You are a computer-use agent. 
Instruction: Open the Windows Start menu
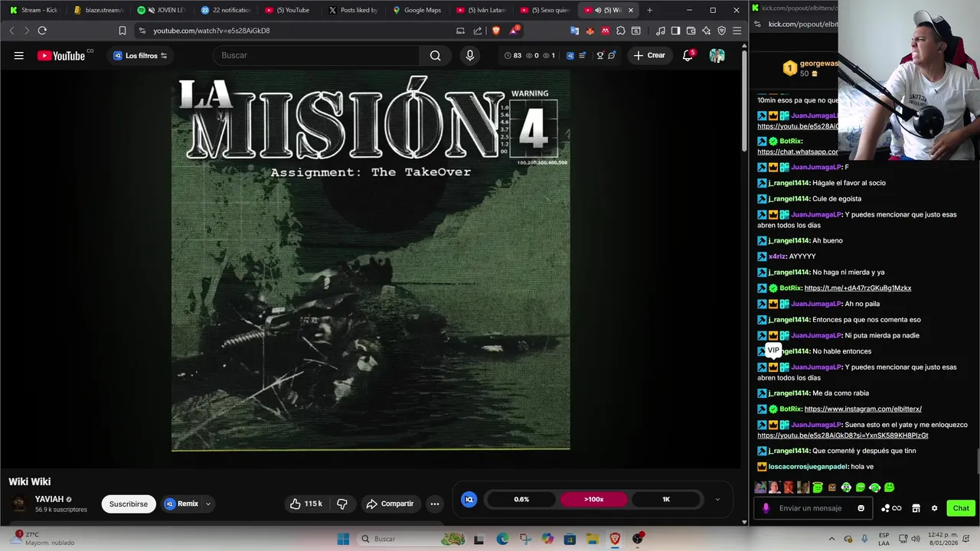[x=343, y=539]
